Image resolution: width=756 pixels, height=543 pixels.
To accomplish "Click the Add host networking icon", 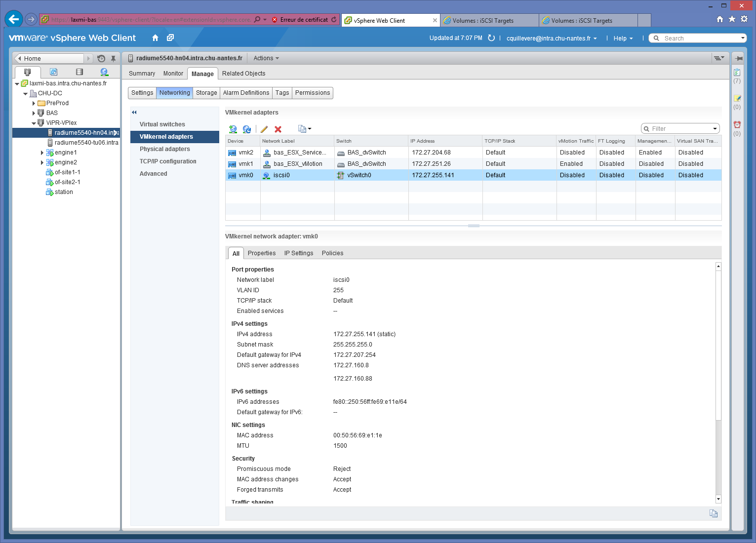I will pyautogui.click(x=233, y=129).
